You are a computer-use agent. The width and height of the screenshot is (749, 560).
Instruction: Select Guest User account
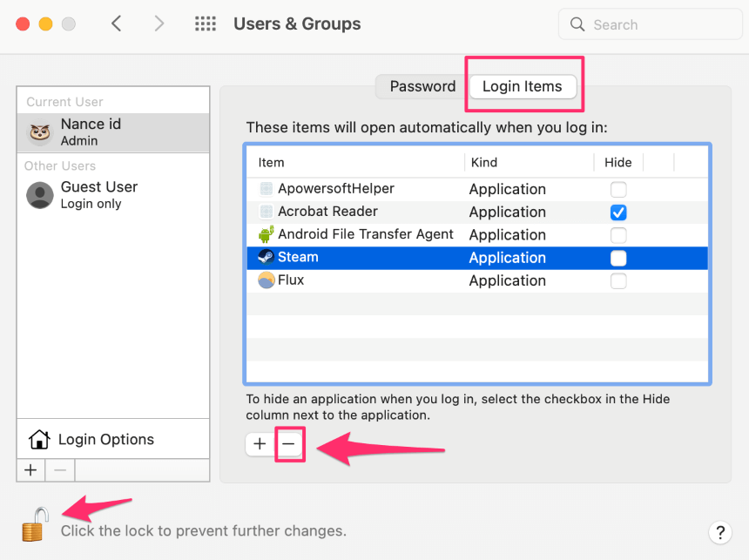(98, 194)
